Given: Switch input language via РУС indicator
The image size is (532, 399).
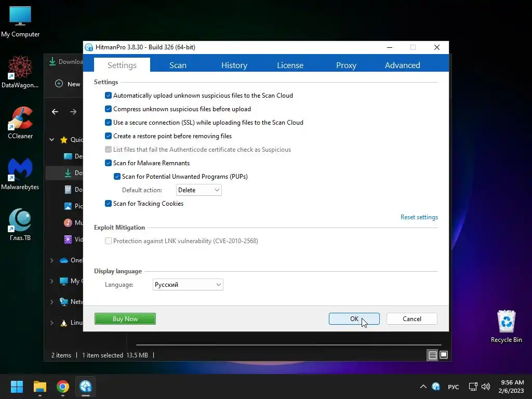Looking at the screenshot, I should pos(453,387).
